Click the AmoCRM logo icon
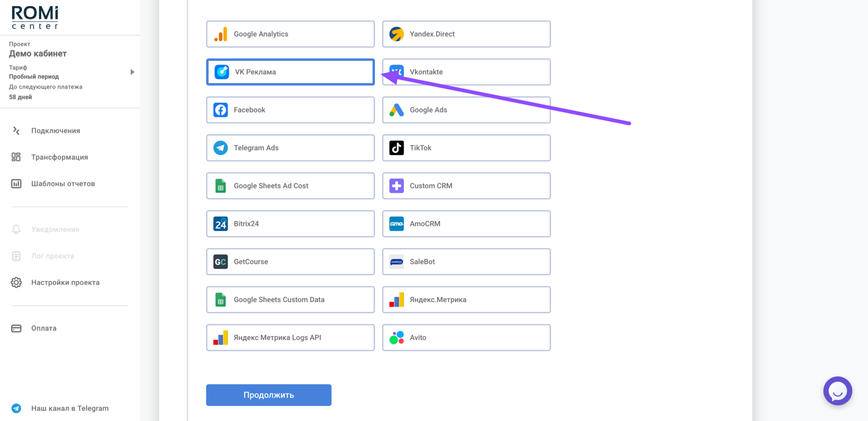 tap(396, 224)
